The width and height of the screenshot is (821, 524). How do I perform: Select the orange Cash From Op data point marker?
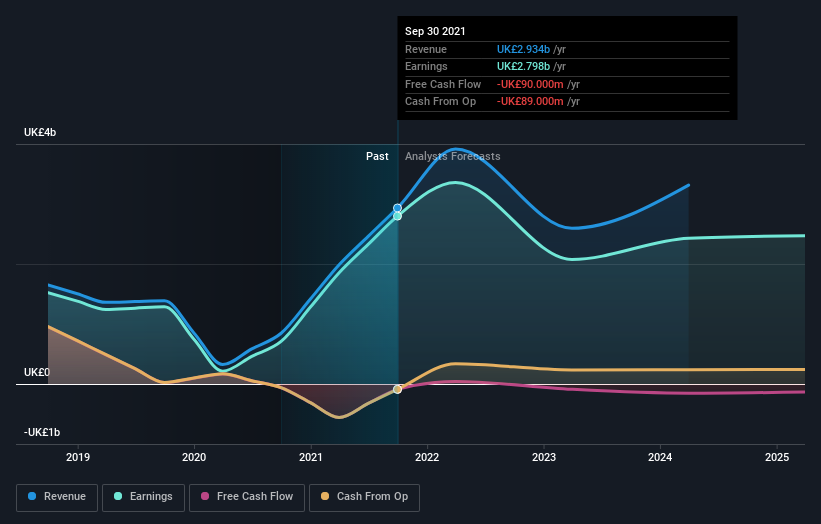pos(397,389)
